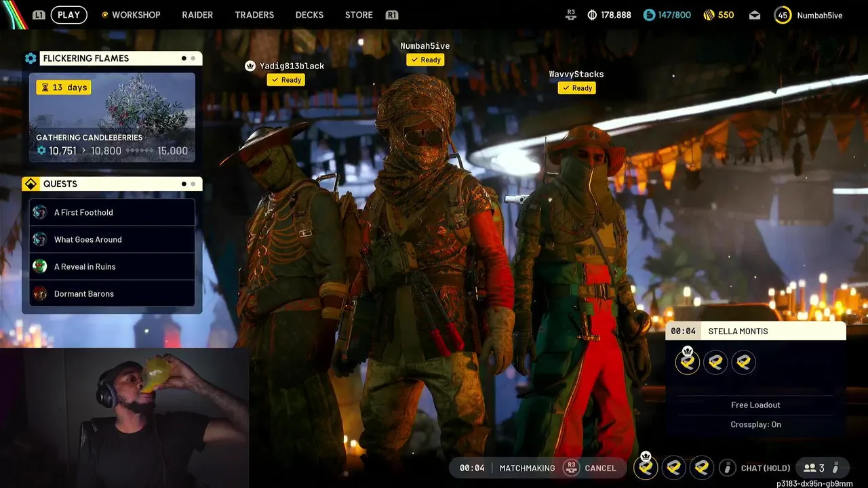Open the Numbah5ive profile name
The image size is (868, 488).
tap(820, 15)
